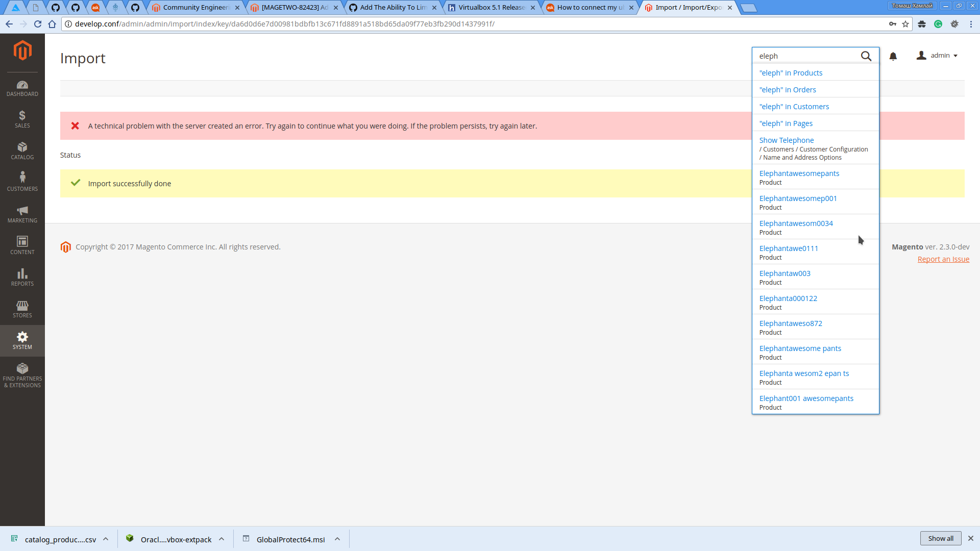Click the search magnifier icon
Viewport: 980px width, 551px height.
tap(866, 56)
